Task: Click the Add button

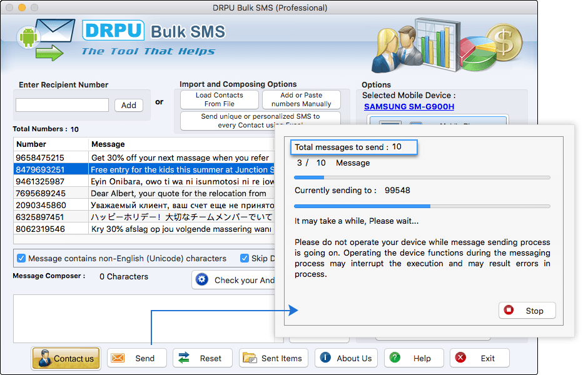Action: click(129, 105)
